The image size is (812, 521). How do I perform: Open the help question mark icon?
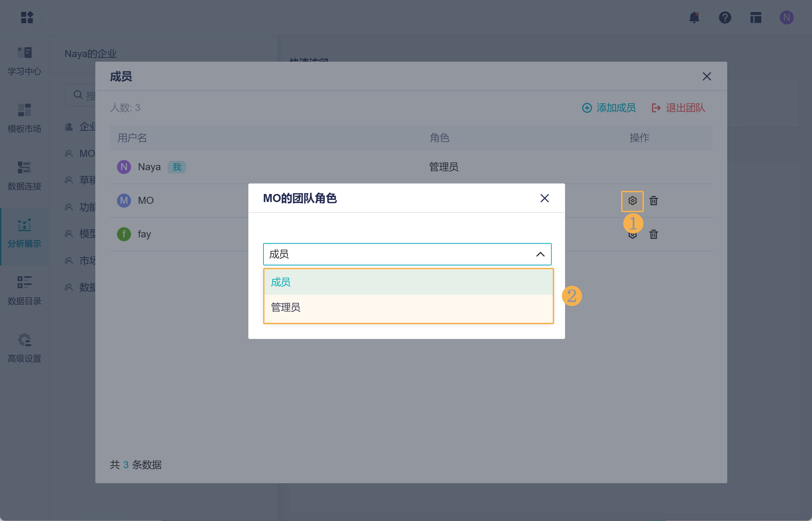click(725, 18)
